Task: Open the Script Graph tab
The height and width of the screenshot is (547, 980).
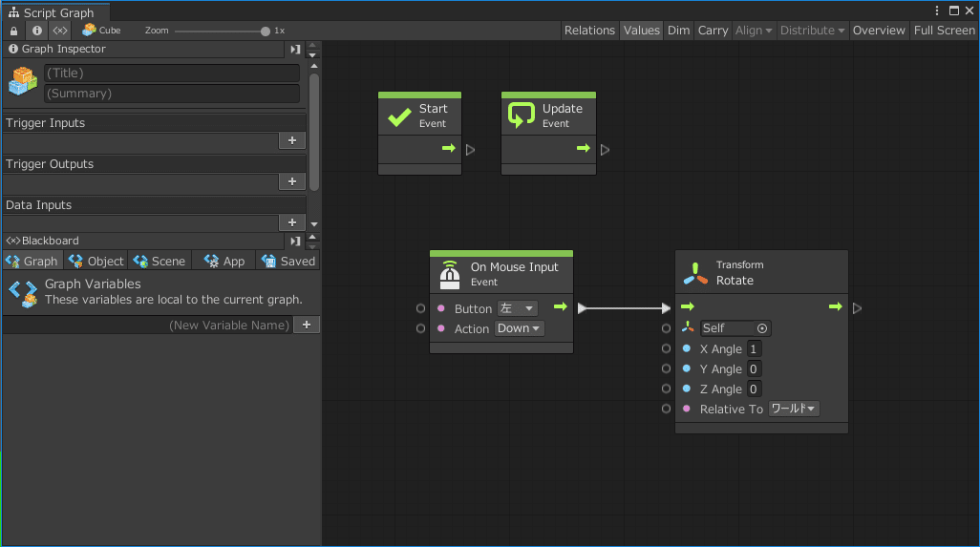Action: pos(56,12)
